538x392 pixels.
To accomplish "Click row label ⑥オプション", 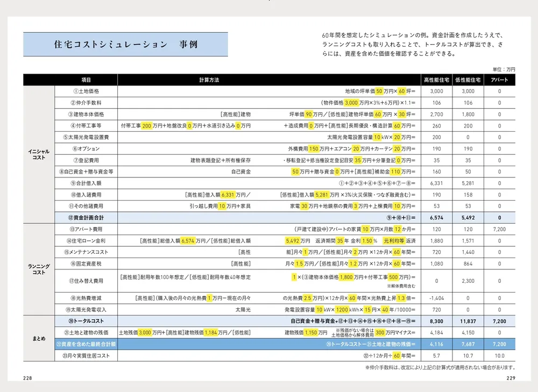I will 86,149.
